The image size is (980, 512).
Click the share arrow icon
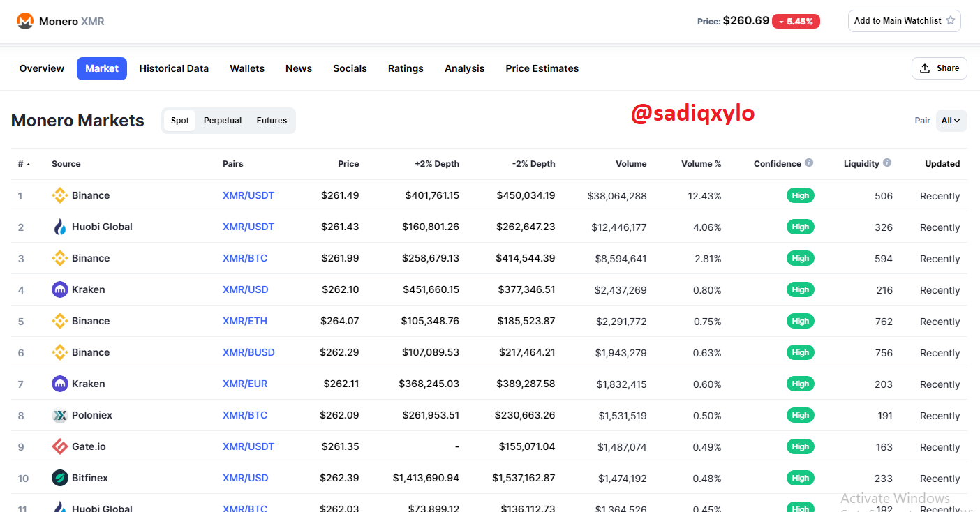[x=925, y=68]
